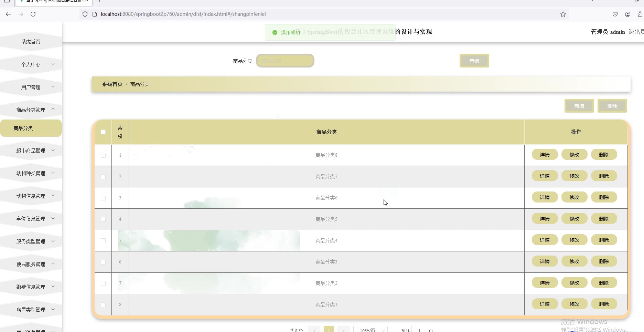The width and height of the screenshot is (644, 332).
Task: Click the 新增 add button
Action: [x=579, y=106]
